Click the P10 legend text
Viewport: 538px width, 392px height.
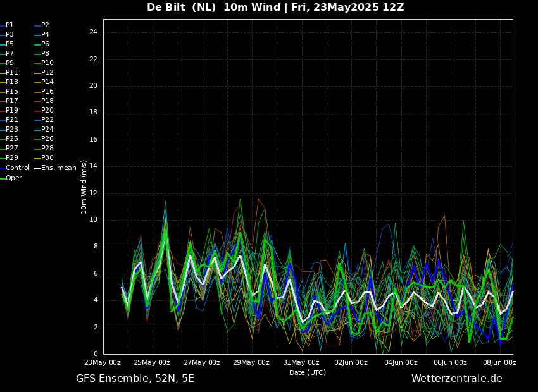[47, 63]
